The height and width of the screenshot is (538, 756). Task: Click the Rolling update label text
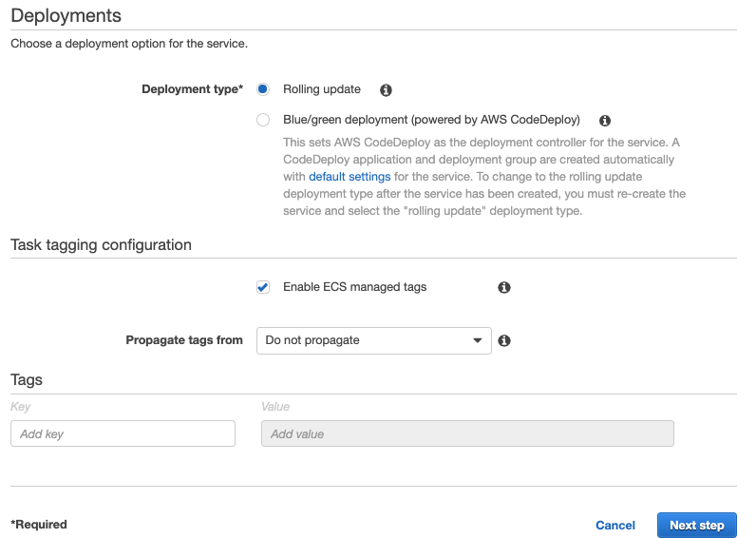(x=322, y=89)
